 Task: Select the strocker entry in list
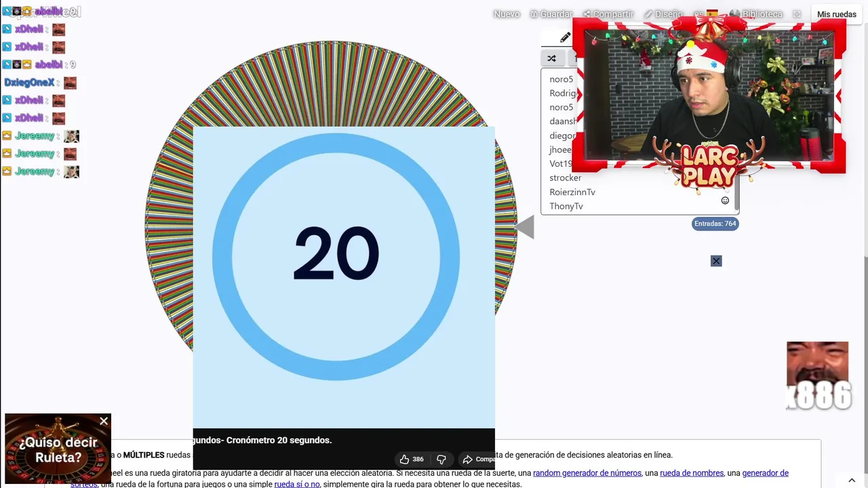tap(566, 178)
